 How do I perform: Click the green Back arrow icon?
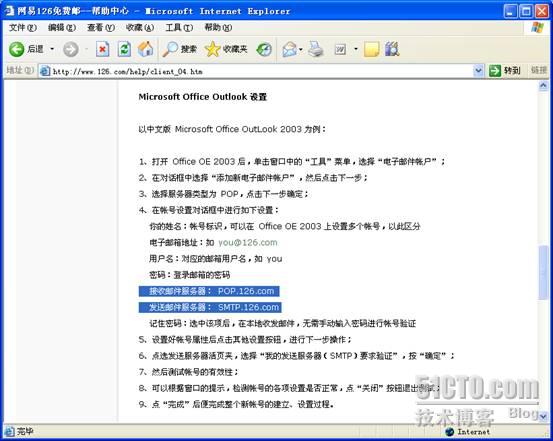pos(16,49)
